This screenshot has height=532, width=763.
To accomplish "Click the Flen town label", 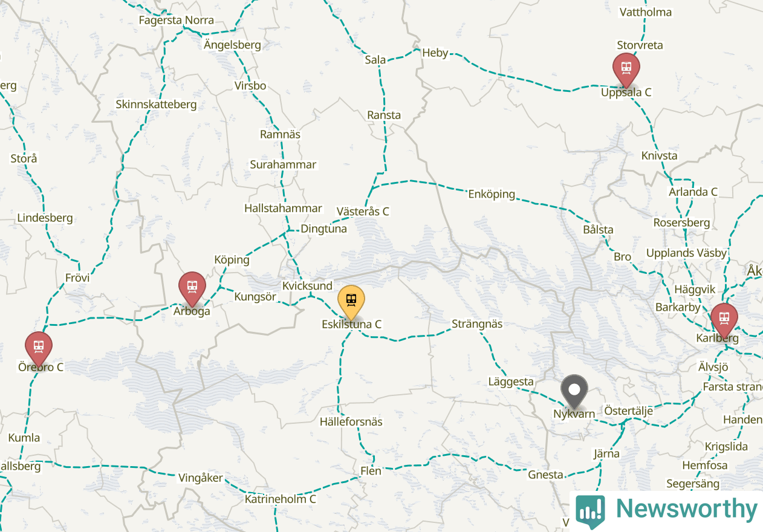I will pos(371,471).
